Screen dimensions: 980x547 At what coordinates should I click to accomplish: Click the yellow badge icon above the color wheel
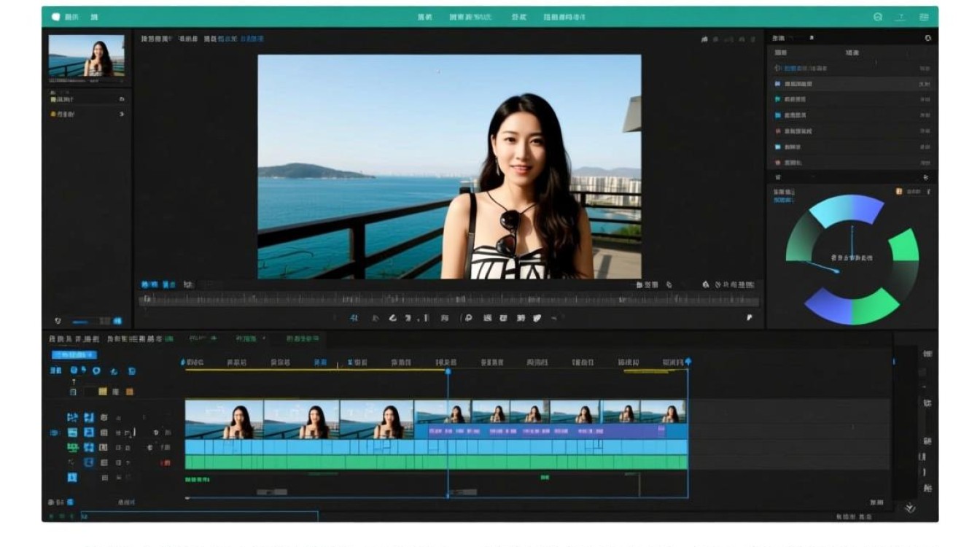[x=899, y=192]
